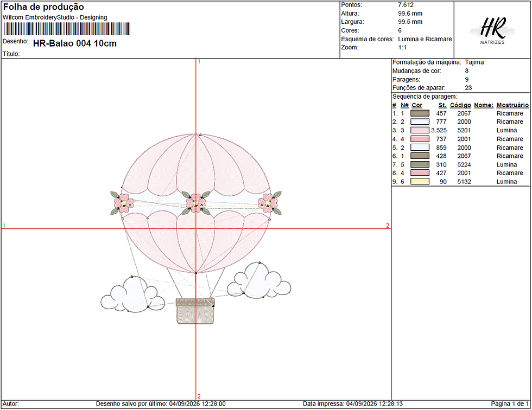Select light pink Lumina 5201 swatch
532x410 pixels.
click(420, 130)
